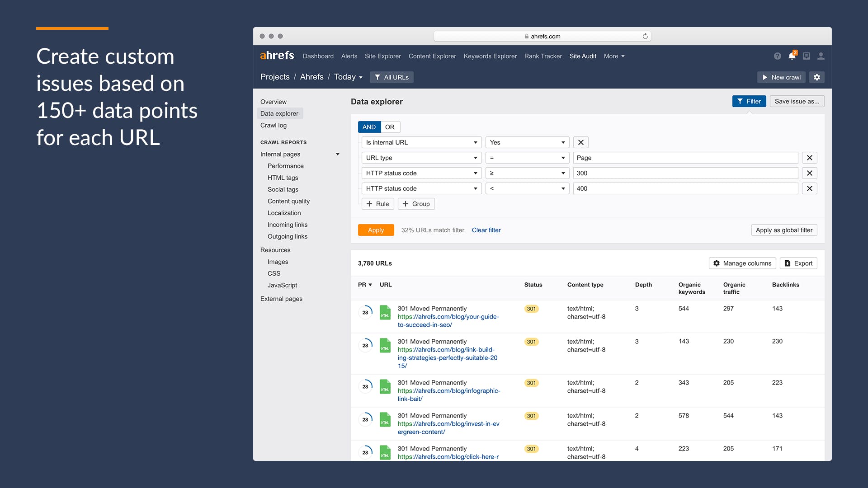Open the Is internal URL field dropdown

pyautogui.click(x=421, y=142)
